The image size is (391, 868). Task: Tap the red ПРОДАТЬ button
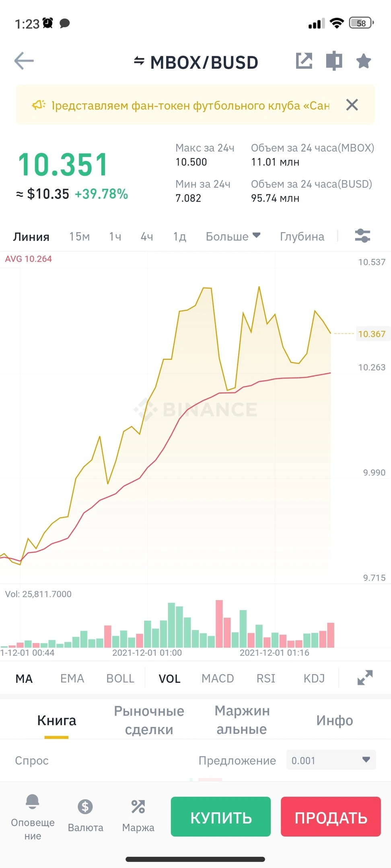(x=331, y=817)
